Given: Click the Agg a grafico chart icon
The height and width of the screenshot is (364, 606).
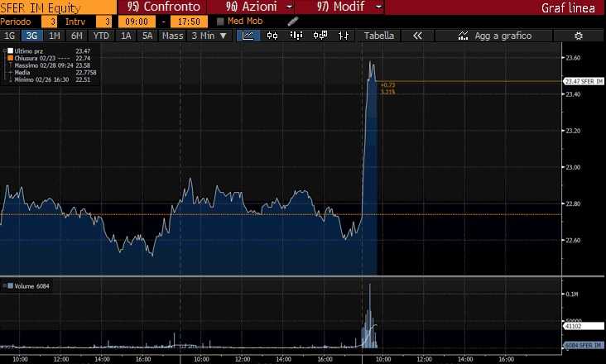Looking at the screenshot, I should tap(463, 36).
